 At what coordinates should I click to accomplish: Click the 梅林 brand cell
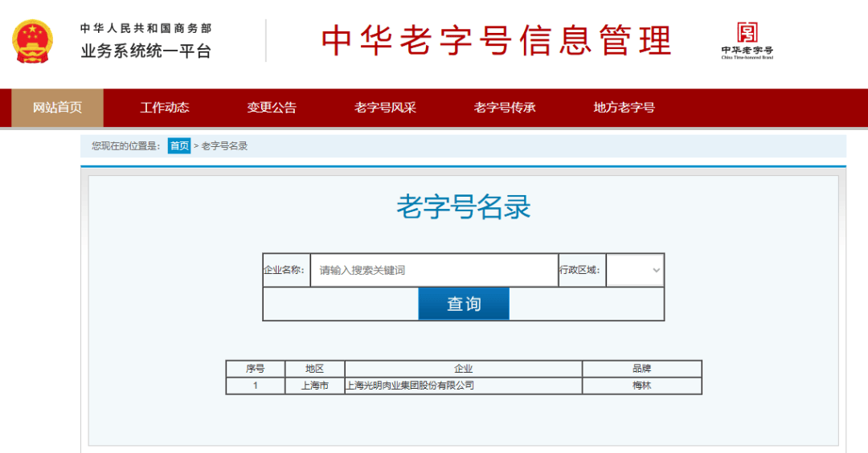[641, 386]
